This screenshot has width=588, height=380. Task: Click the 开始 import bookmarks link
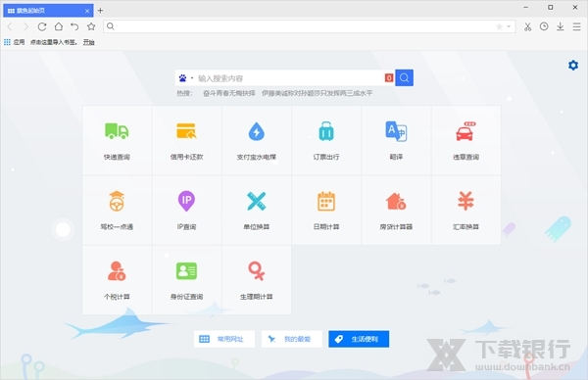[x=89, y=42]
